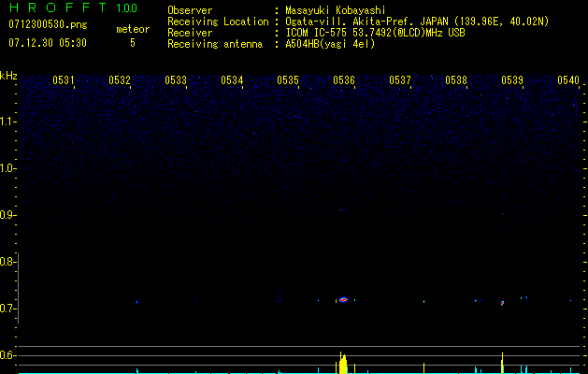Click the 0538 time marker
The width and height of the screenshot is (588, 374).
pos(456,80)
